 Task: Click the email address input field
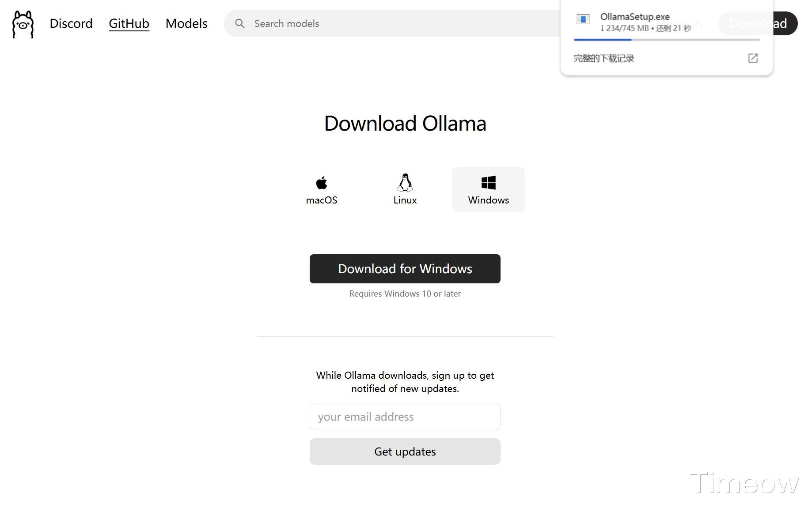(405, 417)
